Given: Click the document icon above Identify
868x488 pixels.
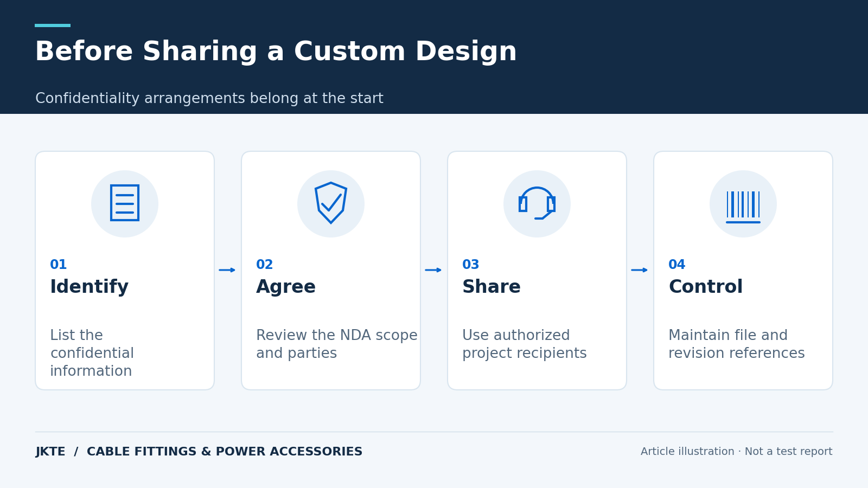Looking at the screenshot, I should pos(125,203).
